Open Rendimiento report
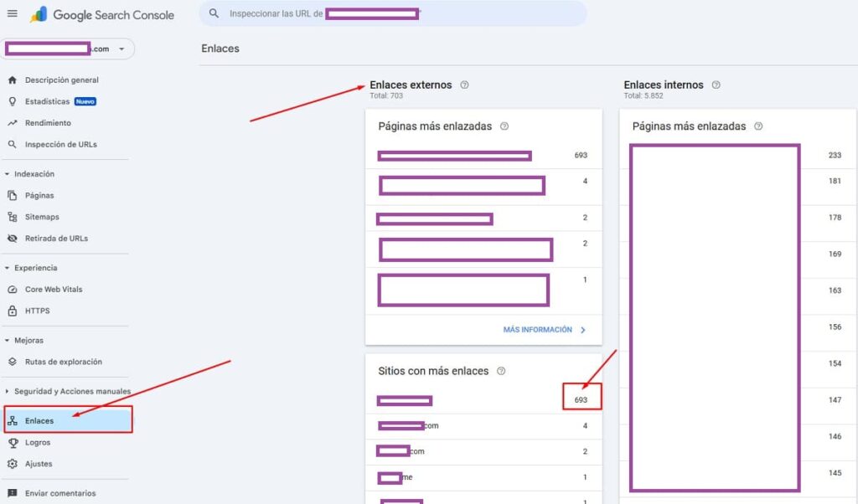 click(48, 123)
